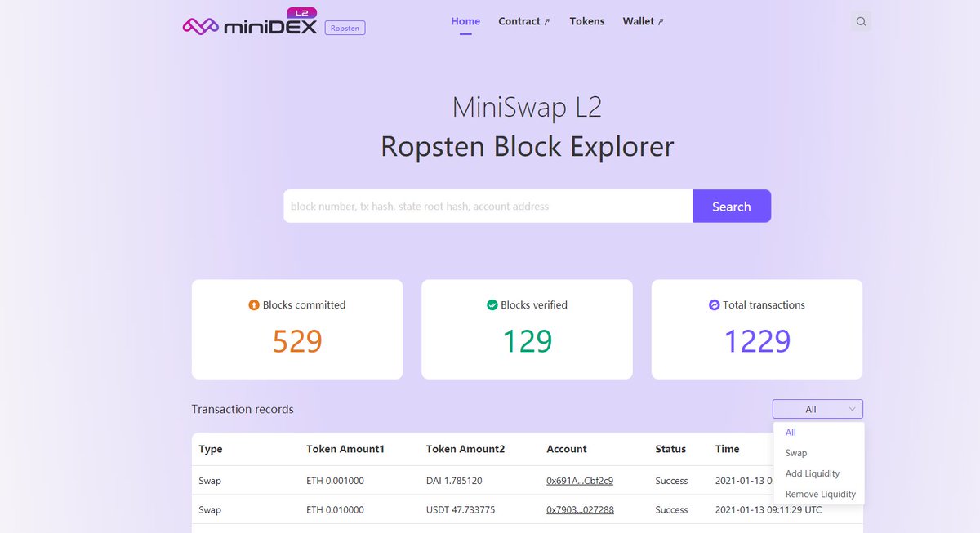Viewport: 980px width, 533px height.
Task: Click the 1229 total transactions value
Action: 757,341
